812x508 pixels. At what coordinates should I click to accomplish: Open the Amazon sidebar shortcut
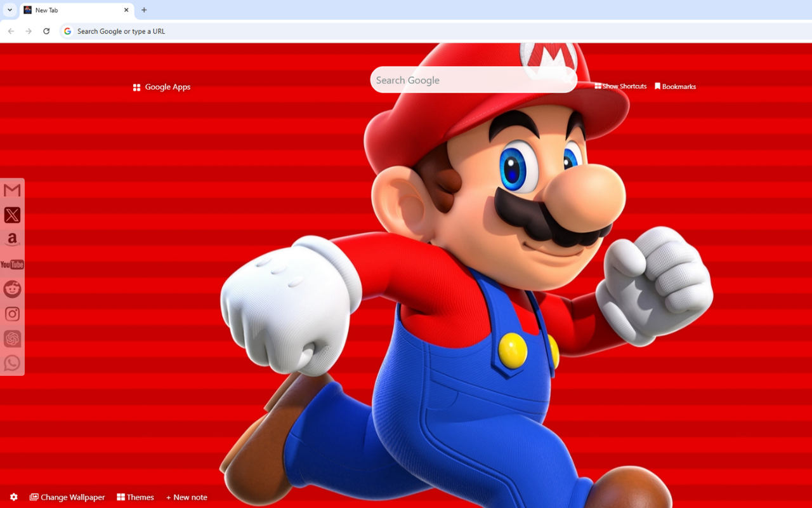(x=12, y=240)
